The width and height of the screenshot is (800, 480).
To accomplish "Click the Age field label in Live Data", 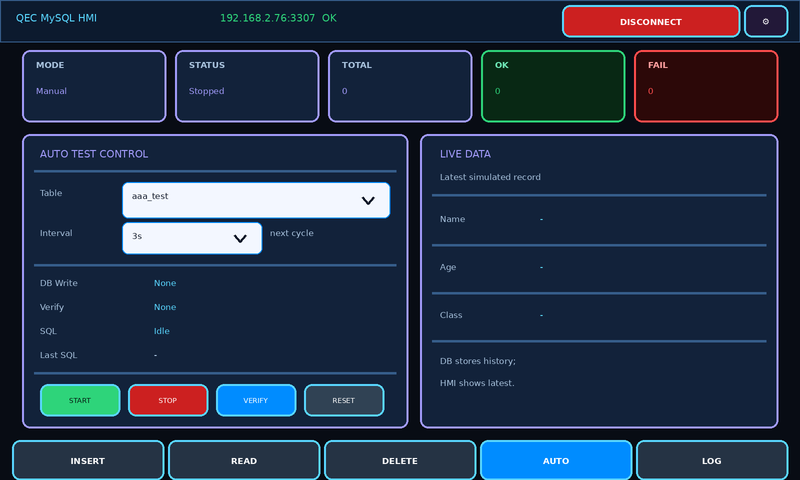I will click(x=448, y=267).
